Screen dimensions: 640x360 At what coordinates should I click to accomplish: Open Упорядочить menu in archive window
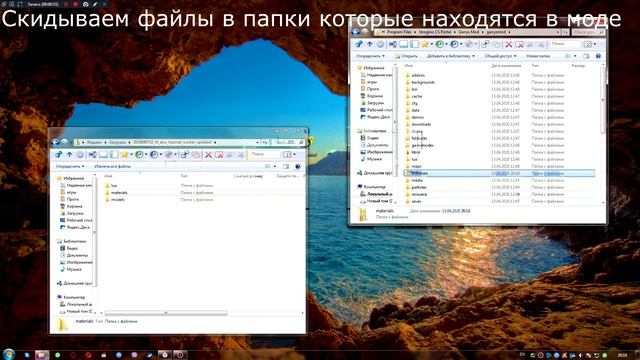70,167
